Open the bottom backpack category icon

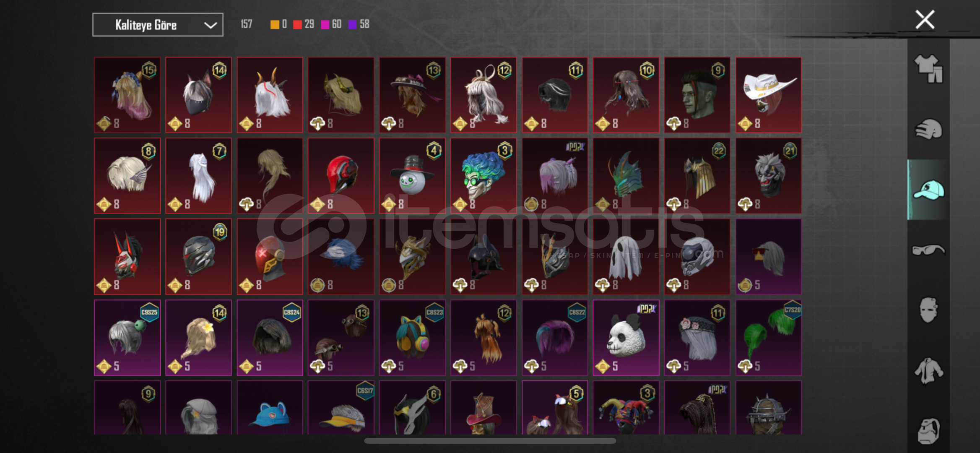[928, 430]
